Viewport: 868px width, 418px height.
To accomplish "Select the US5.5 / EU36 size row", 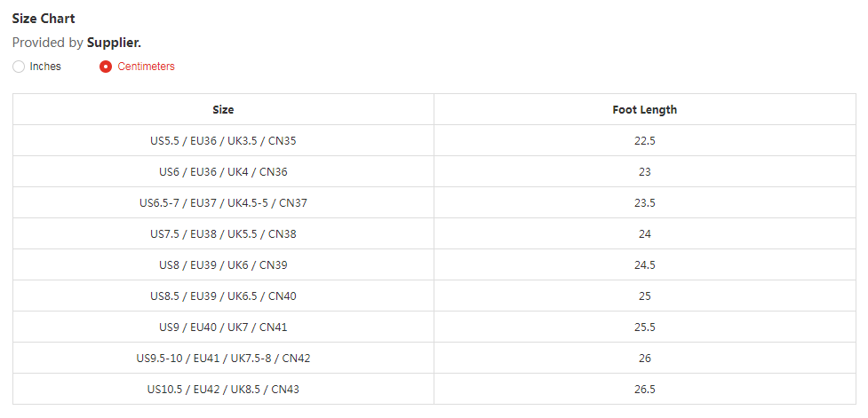I will tap(223, 141).
